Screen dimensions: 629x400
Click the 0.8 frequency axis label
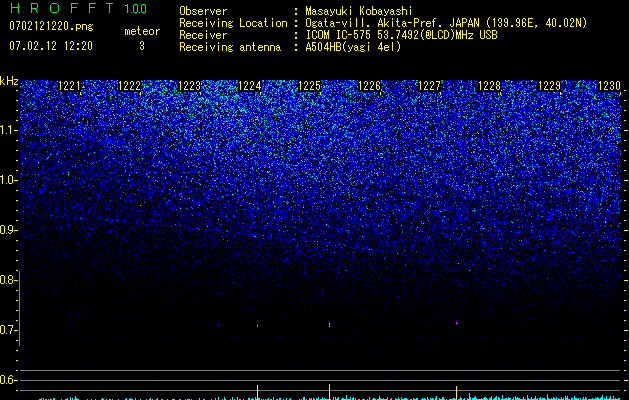click(x=9, y=280)
